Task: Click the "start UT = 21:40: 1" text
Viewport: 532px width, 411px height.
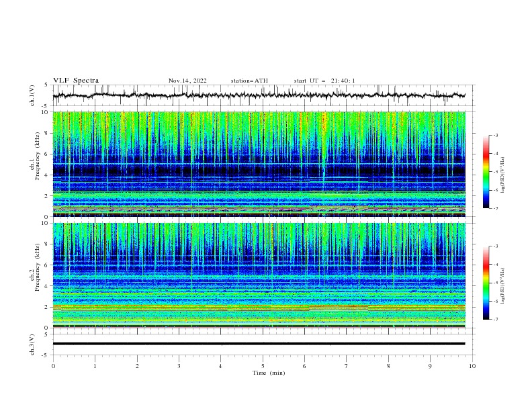Action: (x=324, y=81)
